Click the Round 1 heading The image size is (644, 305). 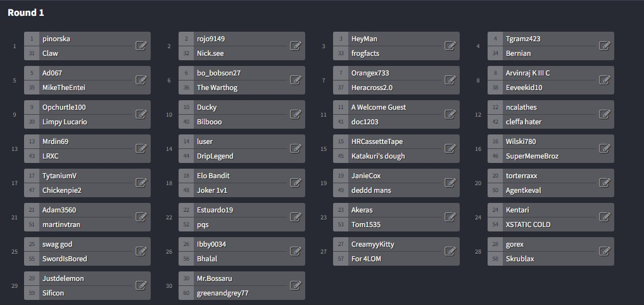(x=26, y=13)
